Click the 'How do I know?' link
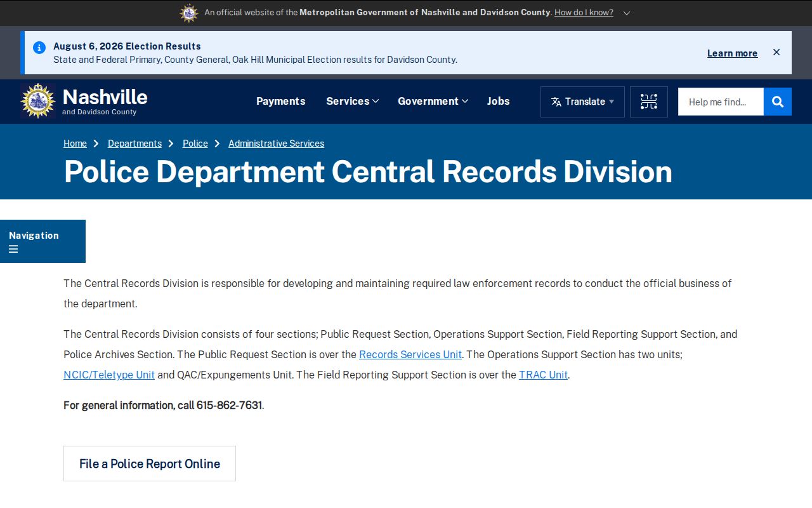The width and height of the screenshot is (812, 508). click(584, 13)
